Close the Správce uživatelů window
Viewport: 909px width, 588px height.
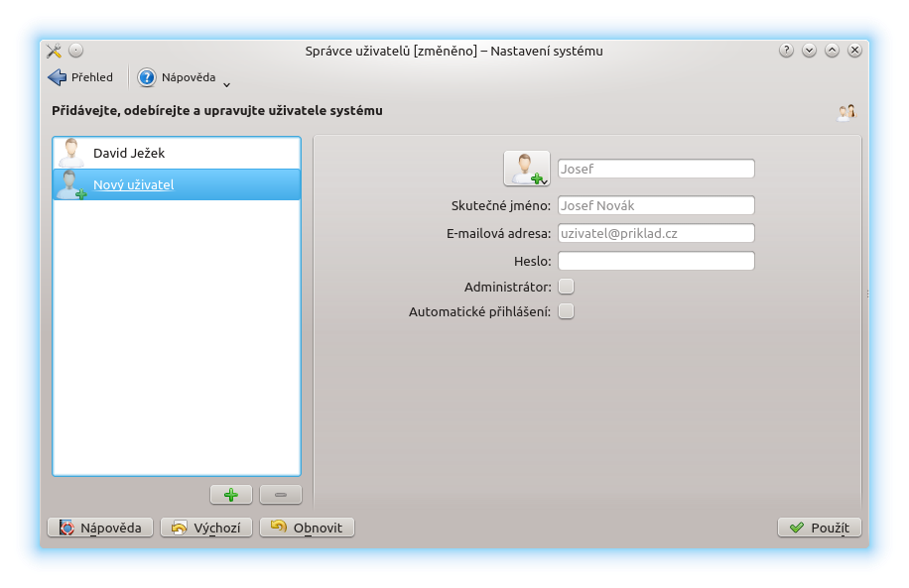pyautogui.click(x=854, y=51)
